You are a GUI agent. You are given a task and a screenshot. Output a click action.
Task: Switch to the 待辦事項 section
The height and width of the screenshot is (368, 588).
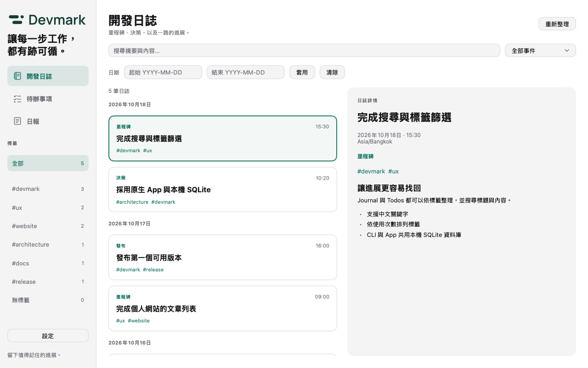pyautogui.click(x=48, y=98)
